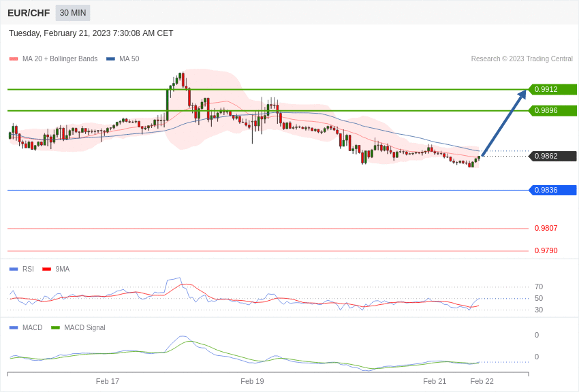Click the RSI 70 level label
The image size is (579, 392).
tap(539, 287)
